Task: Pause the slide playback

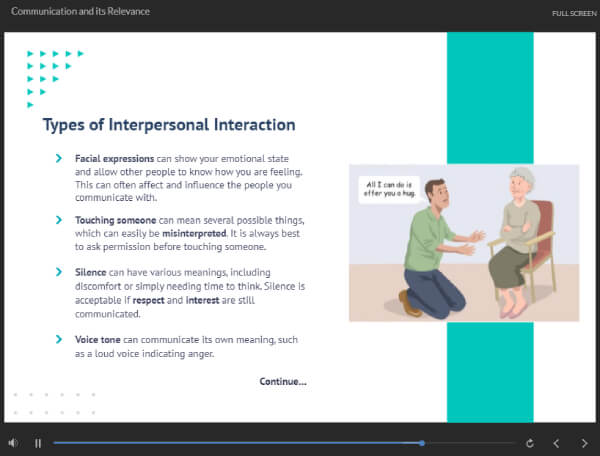Action: pyautogui.click(x=38, y=443)
